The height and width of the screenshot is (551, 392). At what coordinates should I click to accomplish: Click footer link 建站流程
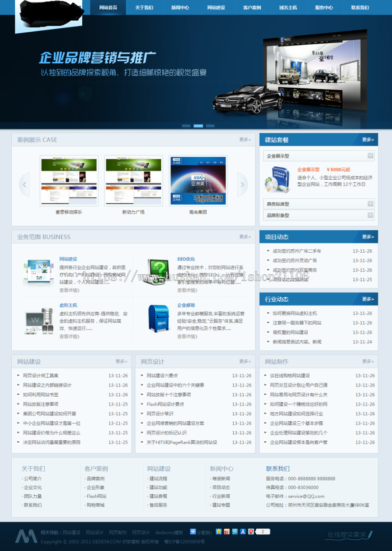[158, 478]
